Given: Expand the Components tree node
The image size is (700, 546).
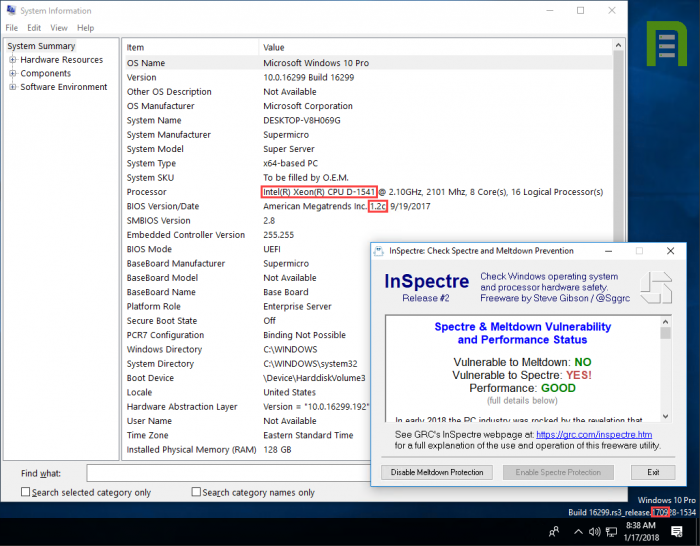Looking at the screenshot, I should pos(12,73).
